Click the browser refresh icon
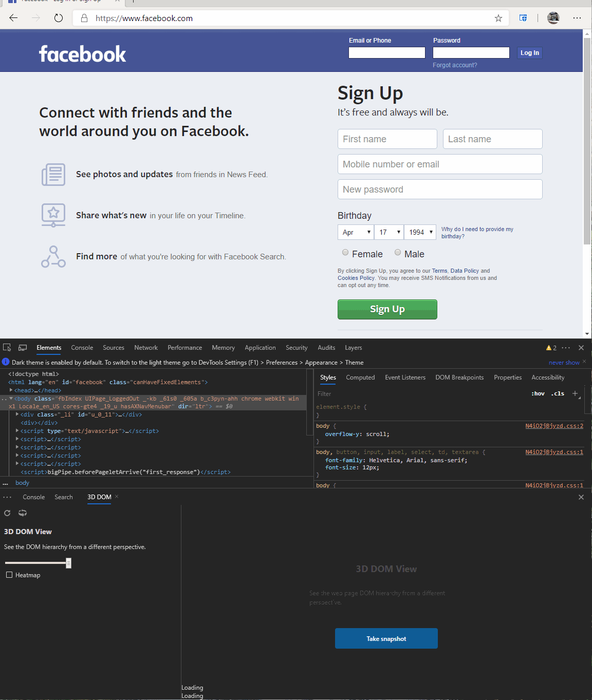The height and width of the screenshot is (700, 592). pyautogui.click(x=59, y=18)
